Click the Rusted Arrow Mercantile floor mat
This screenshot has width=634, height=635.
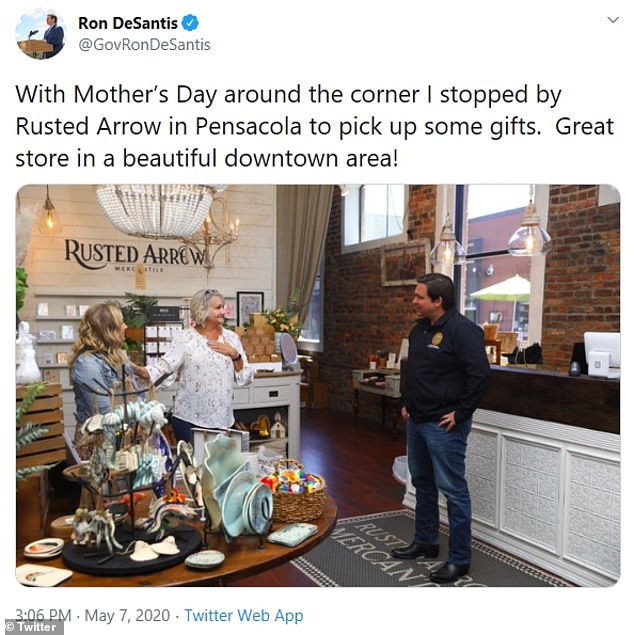(x=413, y=551)
